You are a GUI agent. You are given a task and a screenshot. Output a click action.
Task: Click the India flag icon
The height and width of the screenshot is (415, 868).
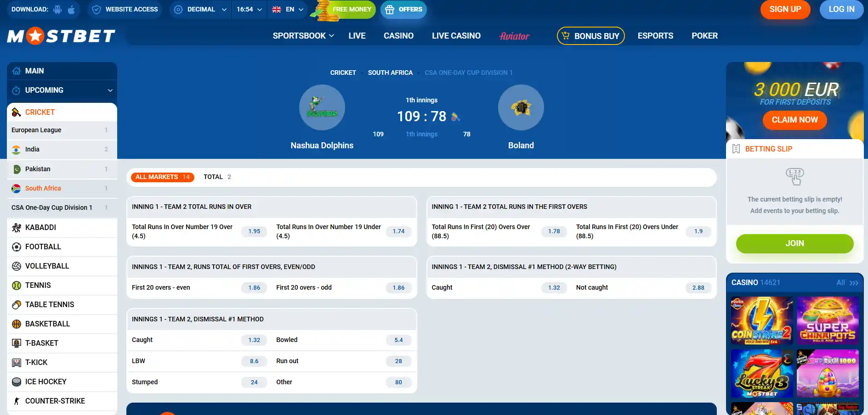[16, 150]
